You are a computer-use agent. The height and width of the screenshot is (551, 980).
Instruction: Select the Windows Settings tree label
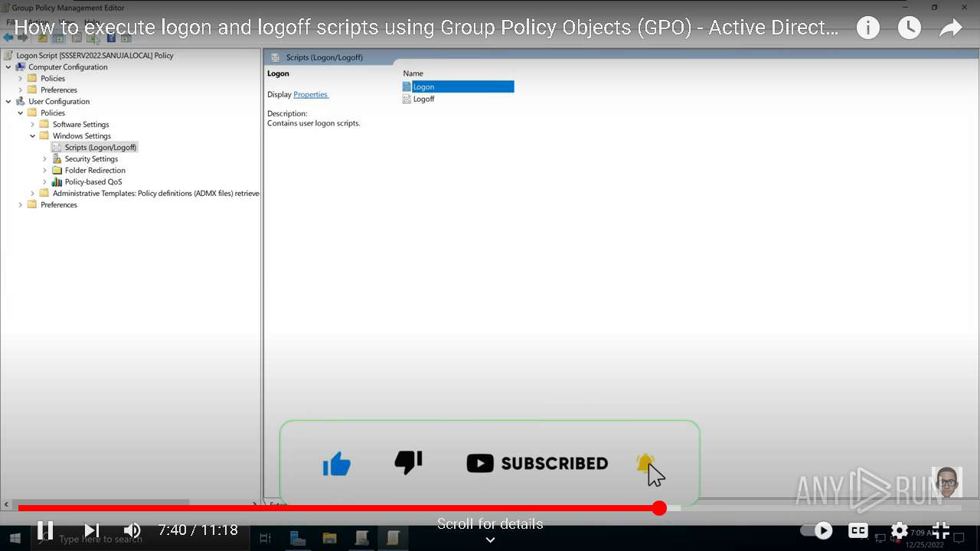81,135
